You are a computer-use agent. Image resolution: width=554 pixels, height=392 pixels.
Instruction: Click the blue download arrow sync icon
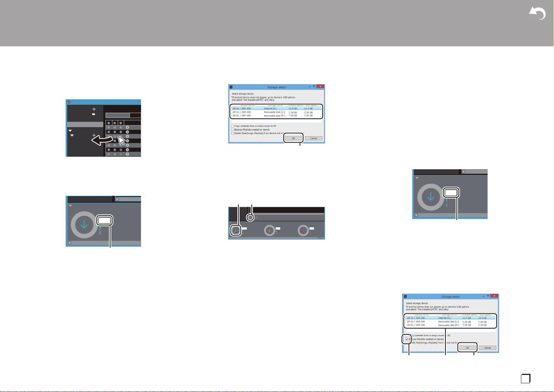pos(236,230)
